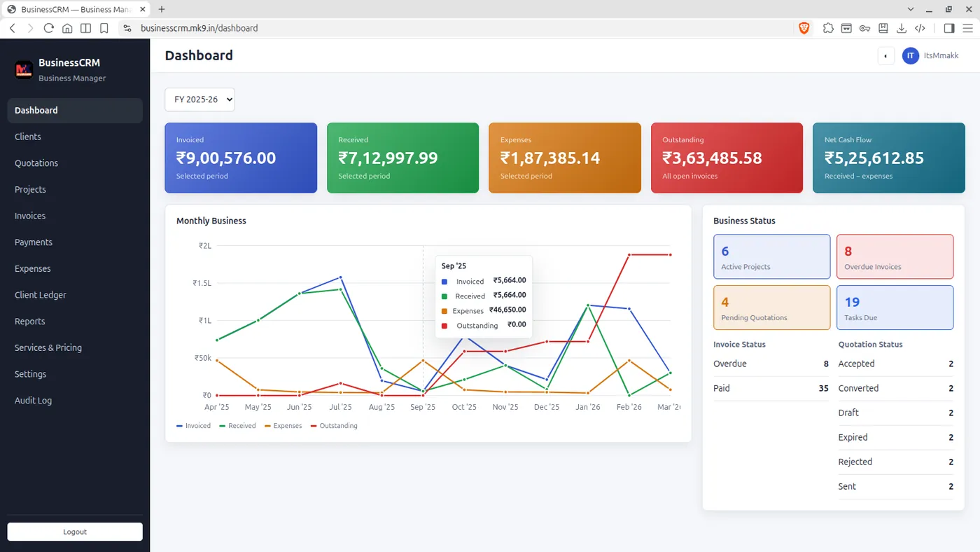Toggle the Expenses series in chart legend

[x=283, y=426]
